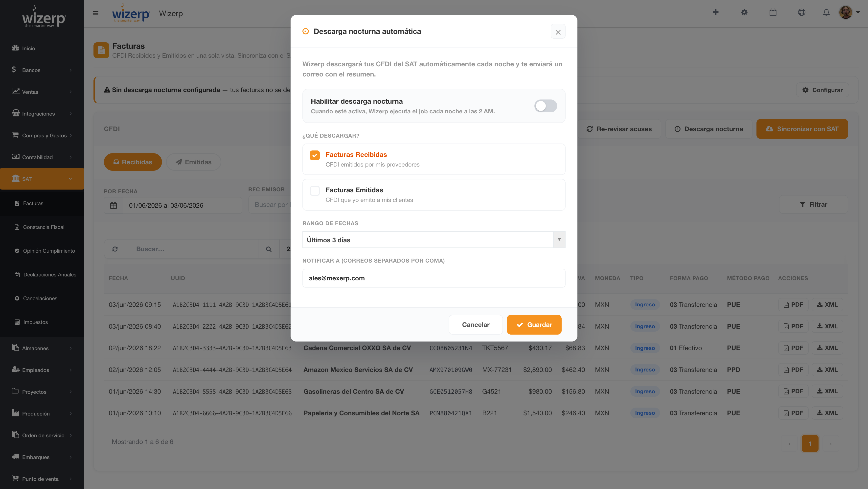This screenshot has width=868, height=489.
Task: Click the Buscar search field
Action: pyautogui.click(x=192, y=249)
